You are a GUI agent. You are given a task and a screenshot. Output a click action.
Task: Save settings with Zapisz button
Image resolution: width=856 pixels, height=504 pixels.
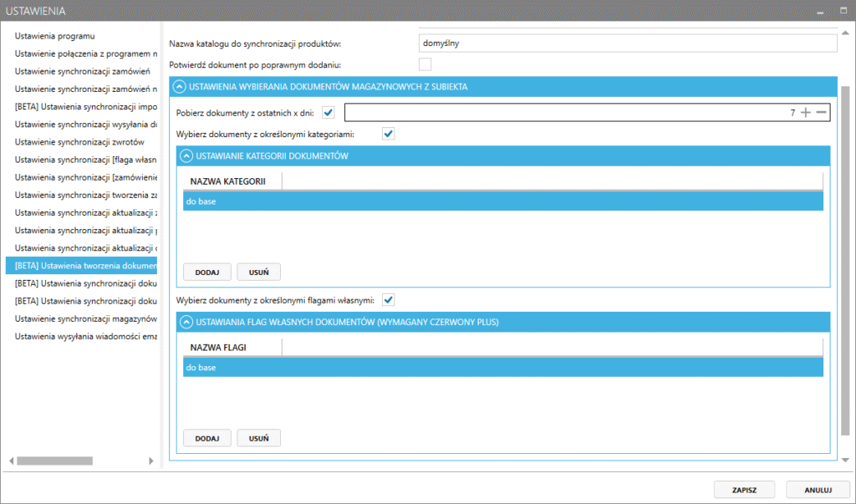(x=744, y=489)
